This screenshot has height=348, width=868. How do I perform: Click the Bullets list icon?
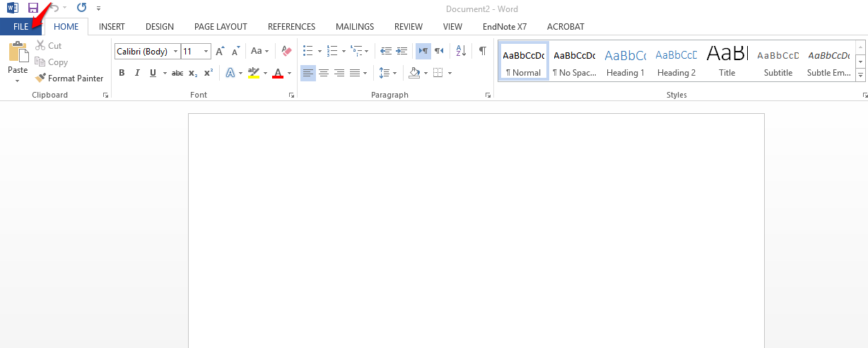(307, 51)
